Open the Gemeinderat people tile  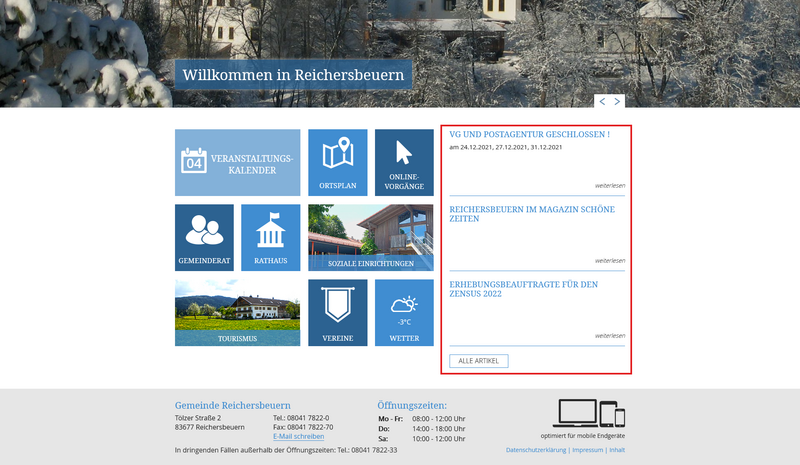point(204,237)
